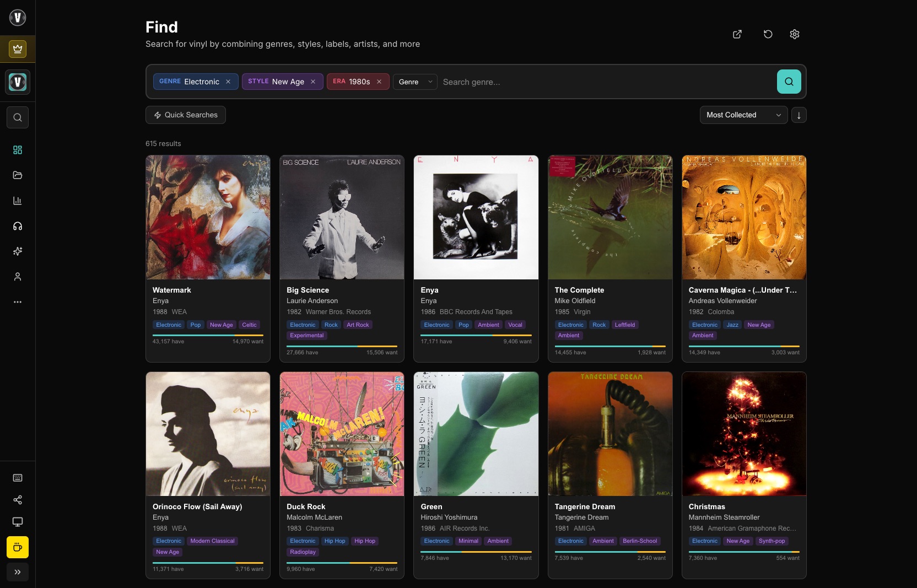
Task: Click the headphones icon in the sidebar
Action: [17, 226]
